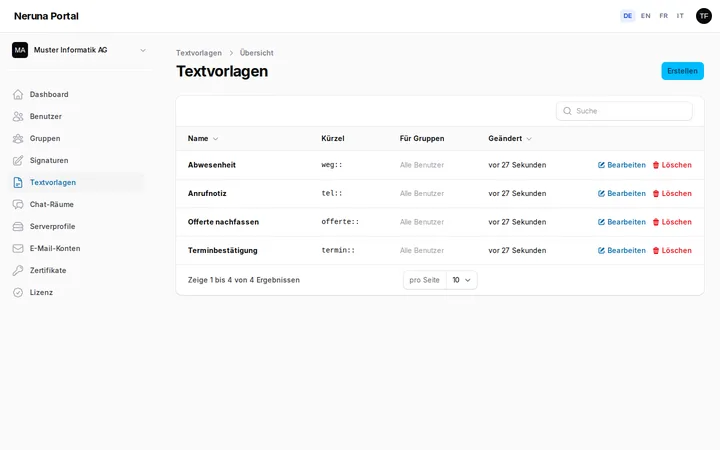
Task: Click the Gruppen group icon
Action: 18,139
